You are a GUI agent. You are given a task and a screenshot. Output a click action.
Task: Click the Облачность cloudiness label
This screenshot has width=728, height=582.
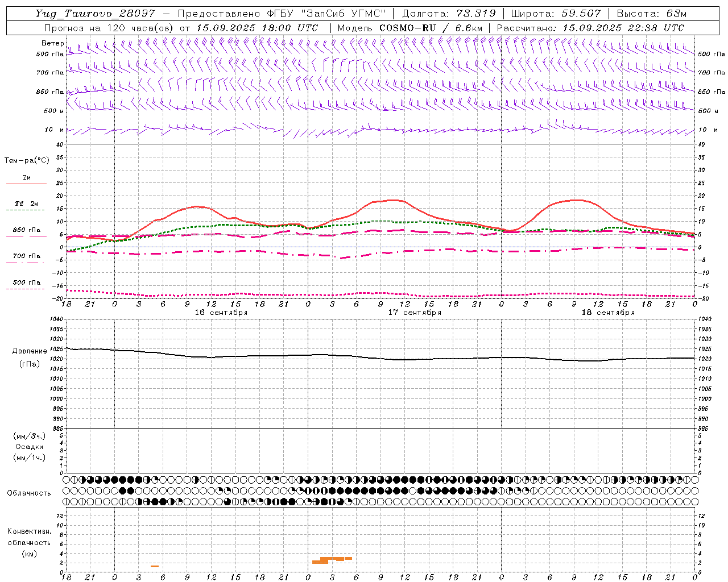(28, 493)
